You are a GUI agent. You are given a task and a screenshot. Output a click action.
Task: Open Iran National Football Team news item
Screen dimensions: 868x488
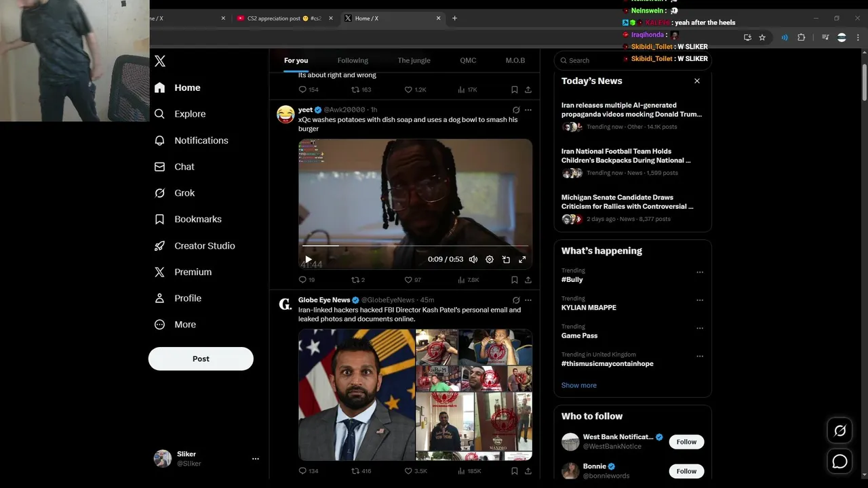(x=632, y=162)
